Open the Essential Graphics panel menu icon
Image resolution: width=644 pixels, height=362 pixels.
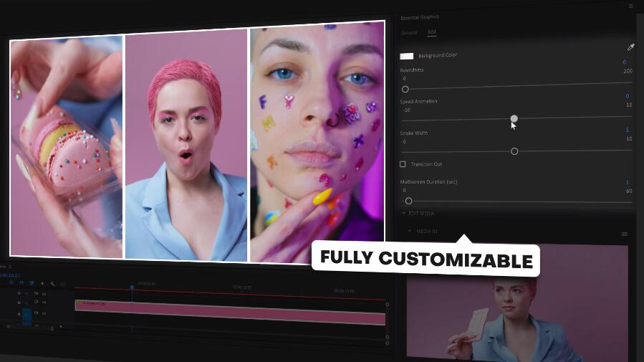coord(630,6)
